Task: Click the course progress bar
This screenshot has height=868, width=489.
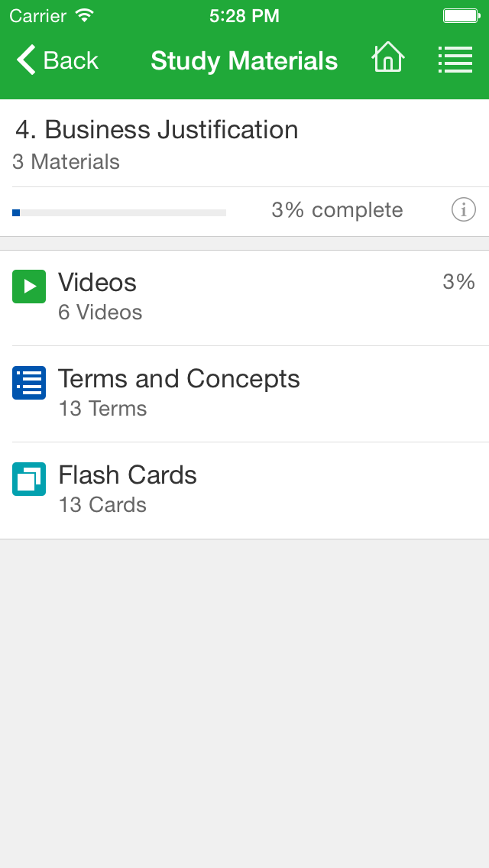Action: point(119,212)
